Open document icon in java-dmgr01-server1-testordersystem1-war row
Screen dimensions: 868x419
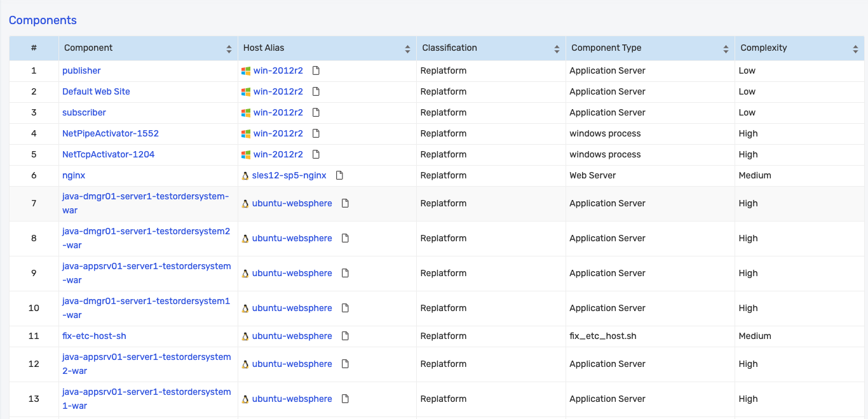[345, 308]
